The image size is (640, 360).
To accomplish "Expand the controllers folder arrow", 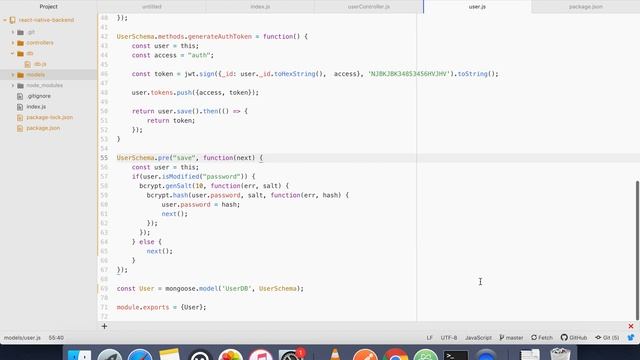I will pyautogui.click(x=13, y=42).
